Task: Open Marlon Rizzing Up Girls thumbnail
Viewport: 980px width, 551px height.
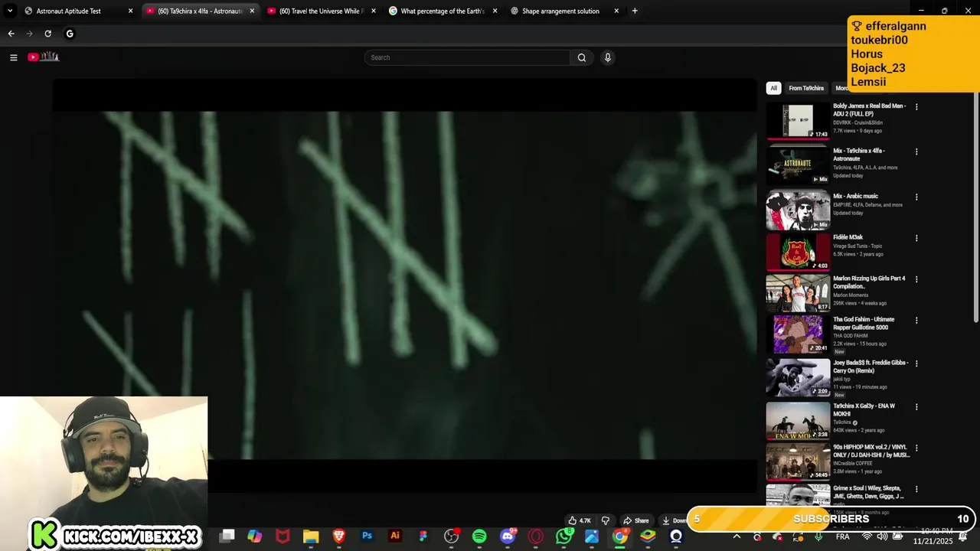Action: coord(798,292)
